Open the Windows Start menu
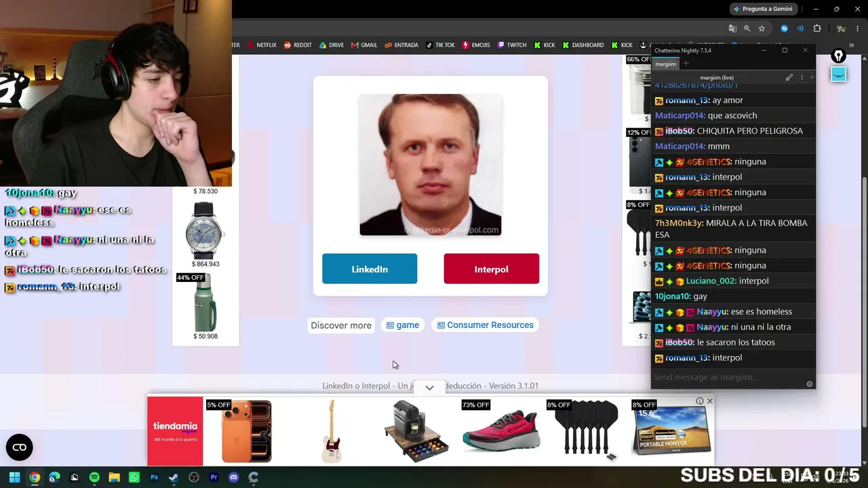The image size is (868, 488). tap(14, 477)
